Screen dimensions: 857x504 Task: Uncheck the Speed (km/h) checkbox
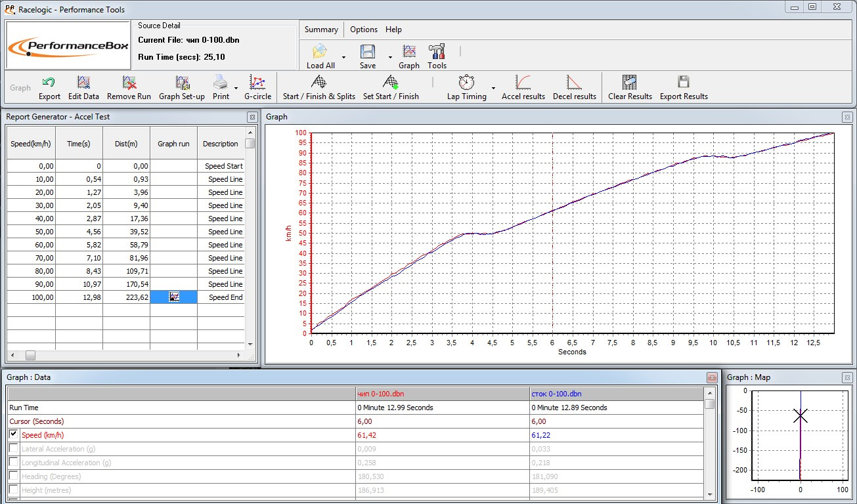tap(14, 434)
